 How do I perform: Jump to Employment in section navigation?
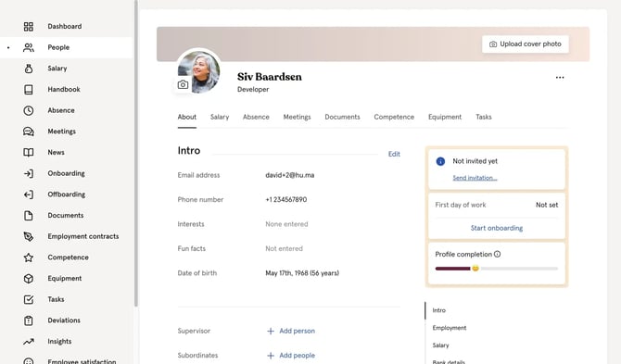point(450,328)
